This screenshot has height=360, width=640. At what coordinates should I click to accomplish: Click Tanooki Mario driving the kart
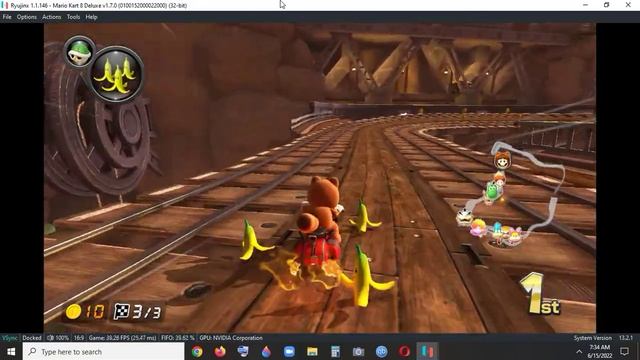pos(321,220)
